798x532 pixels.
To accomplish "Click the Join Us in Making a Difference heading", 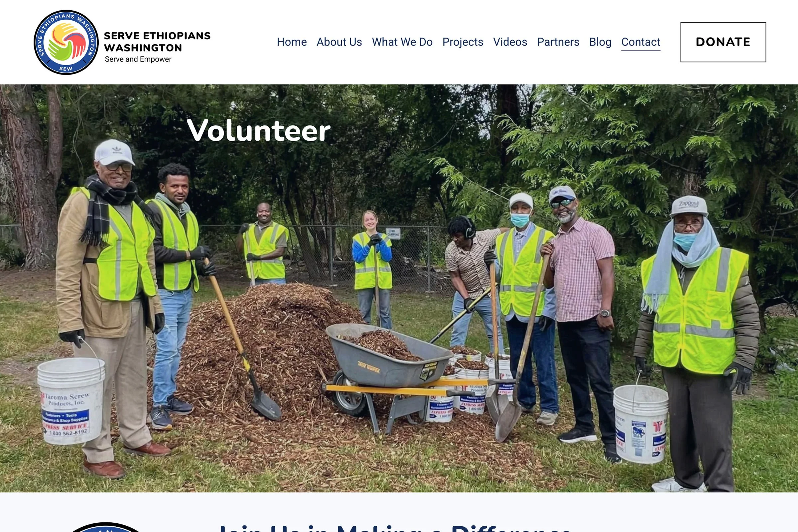I will click(395, 528).
